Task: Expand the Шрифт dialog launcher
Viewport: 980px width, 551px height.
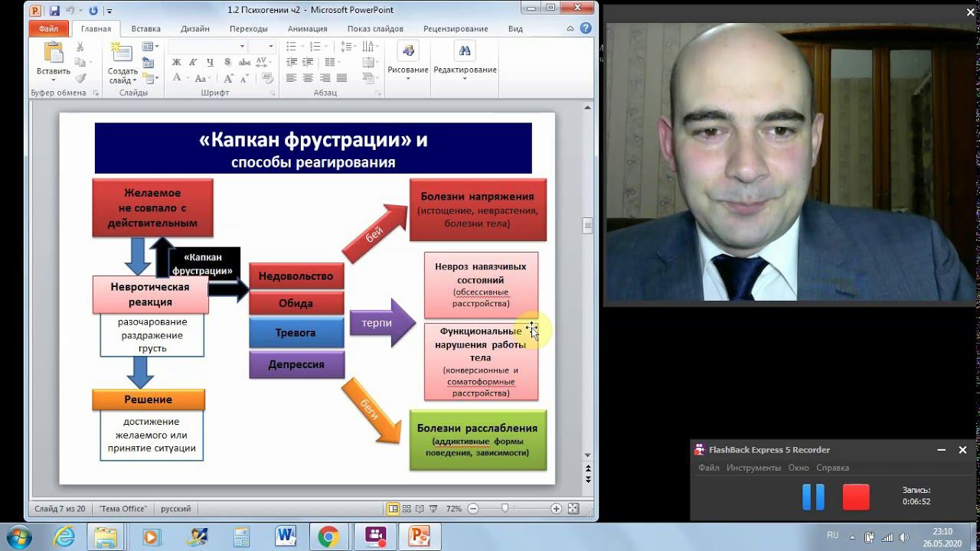Action: click(x=271, y=93)
